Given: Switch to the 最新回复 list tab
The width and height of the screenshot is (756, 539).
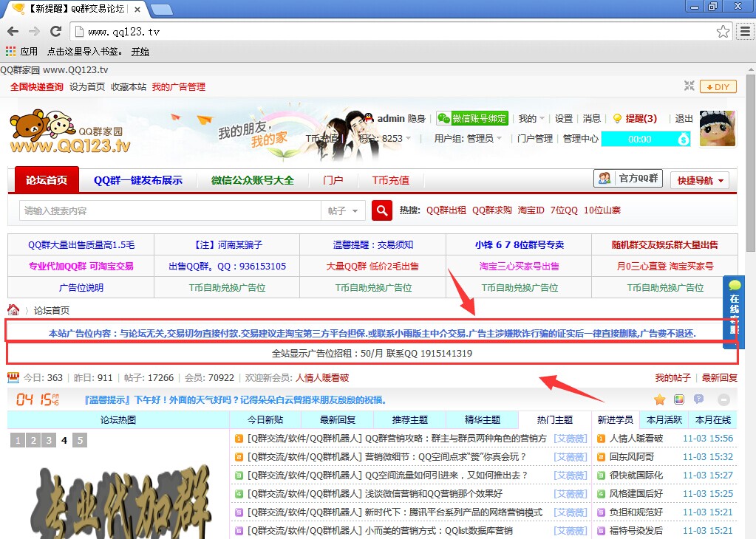Looking at the screenshot, I should click(x=338, y=419).
